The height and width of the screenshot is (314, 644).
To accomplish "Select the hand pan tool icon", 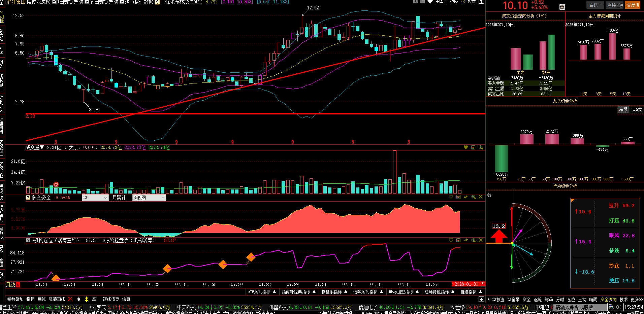I will 78,299.
